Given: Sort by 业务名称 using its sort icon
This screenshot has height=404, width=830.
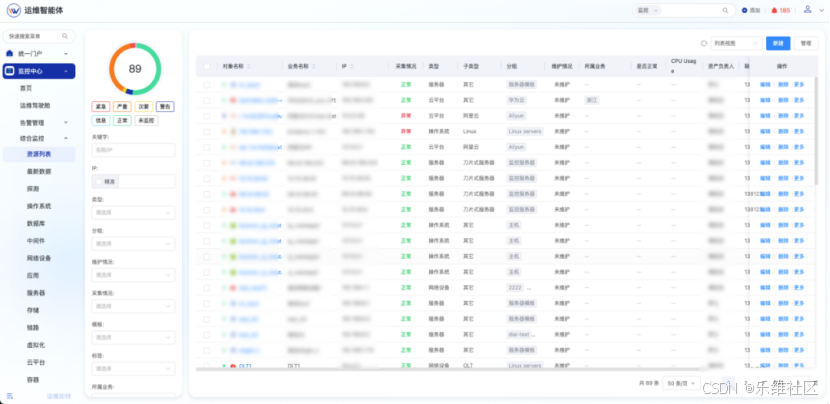Looking at the screenshot, I should (313, 66).
